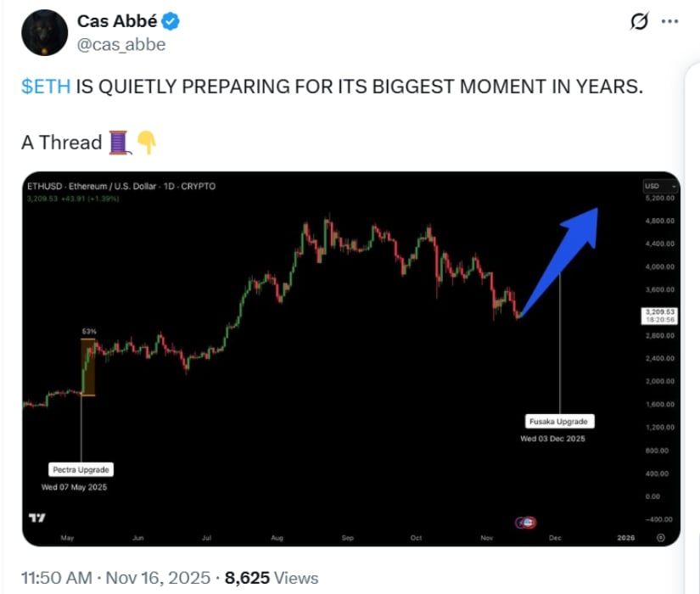Click the 8,625 Views count

pyautogui.click(x=272, y=578)
